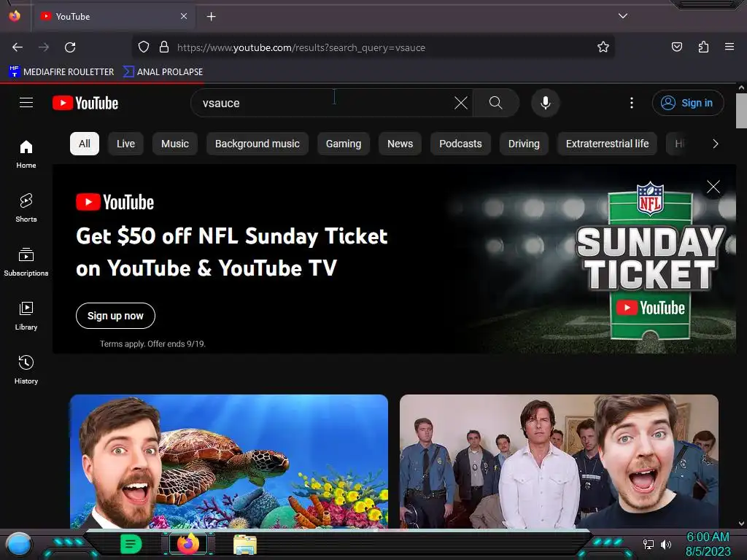Viewport: 747px width, 560px height.
Task: Clear the vsauce search text
Action: click(461, 103)
